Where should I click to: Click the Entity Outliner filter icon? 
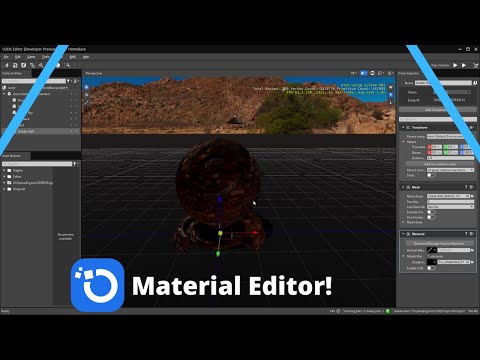pyautogui.click(x=68, y=81)
